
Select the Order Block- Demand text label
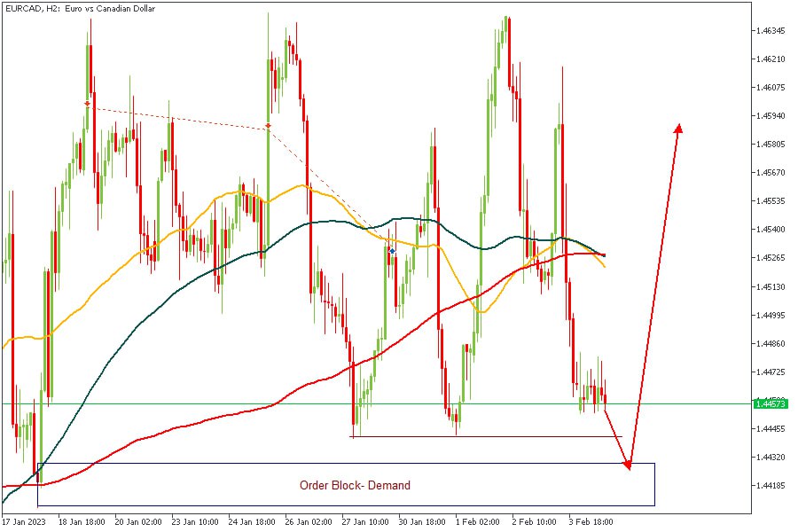(355, 485)
